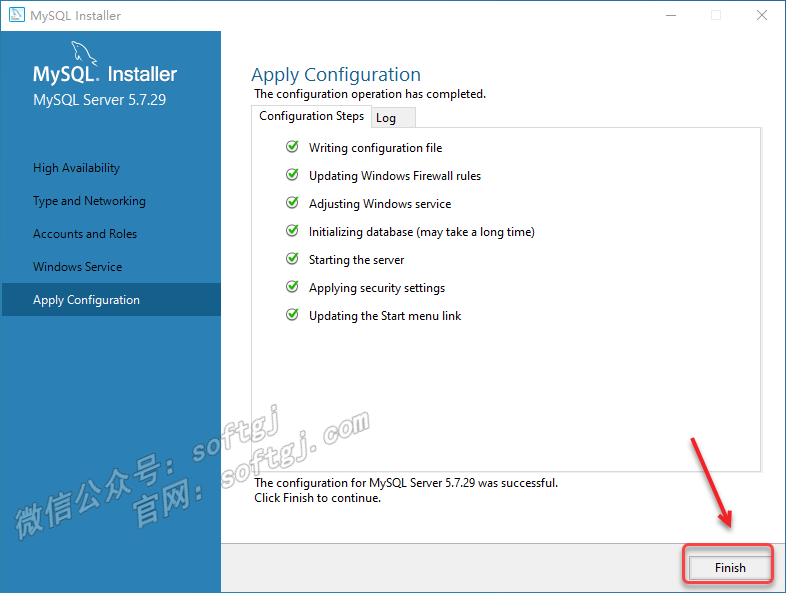786x593 pixels.
Task: Minimize the MySQL Installer window
Action: click(x=671, y=16)
